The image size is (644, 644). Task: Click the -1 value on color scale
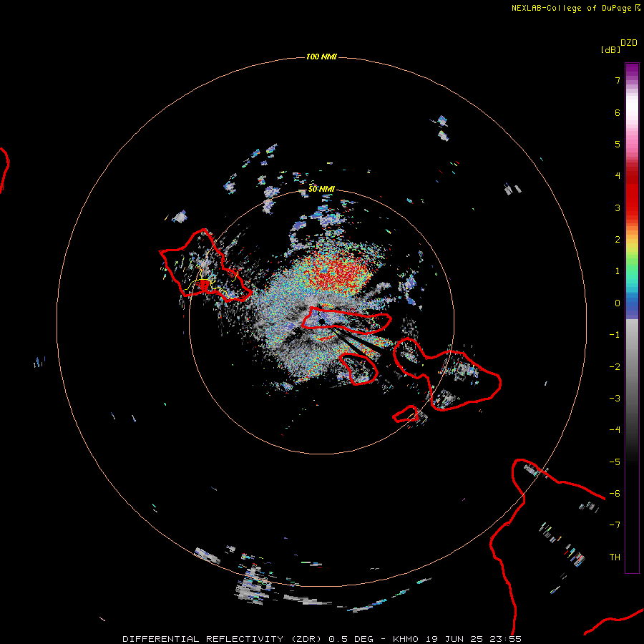tap(615, 335)
